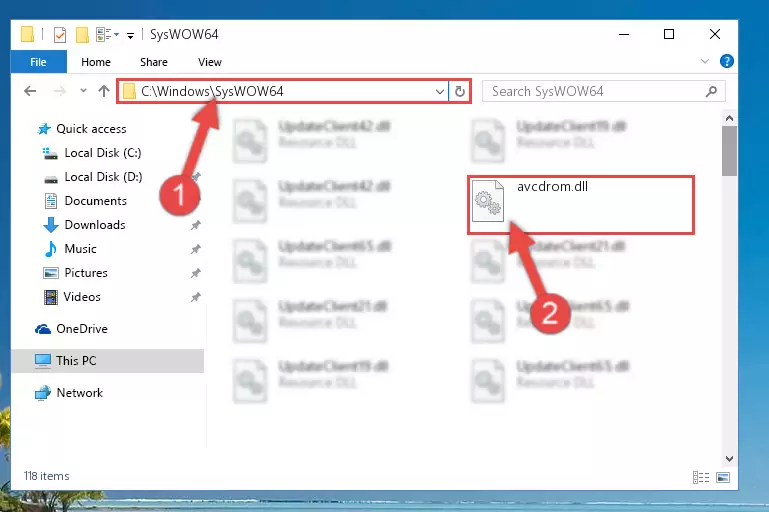Click the vertical scrollbar thumb
The width and height of the screenshot is (769, 512).
(729, 151)
